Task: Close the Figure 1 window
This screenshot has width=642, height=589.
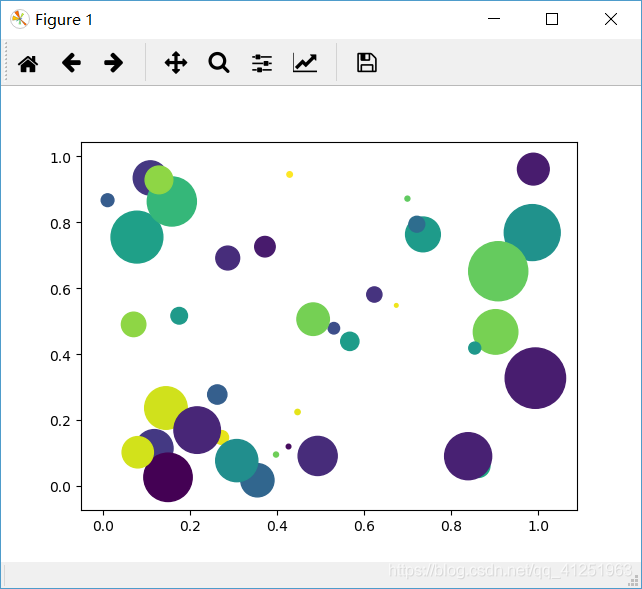Action: tap(611, 19)
